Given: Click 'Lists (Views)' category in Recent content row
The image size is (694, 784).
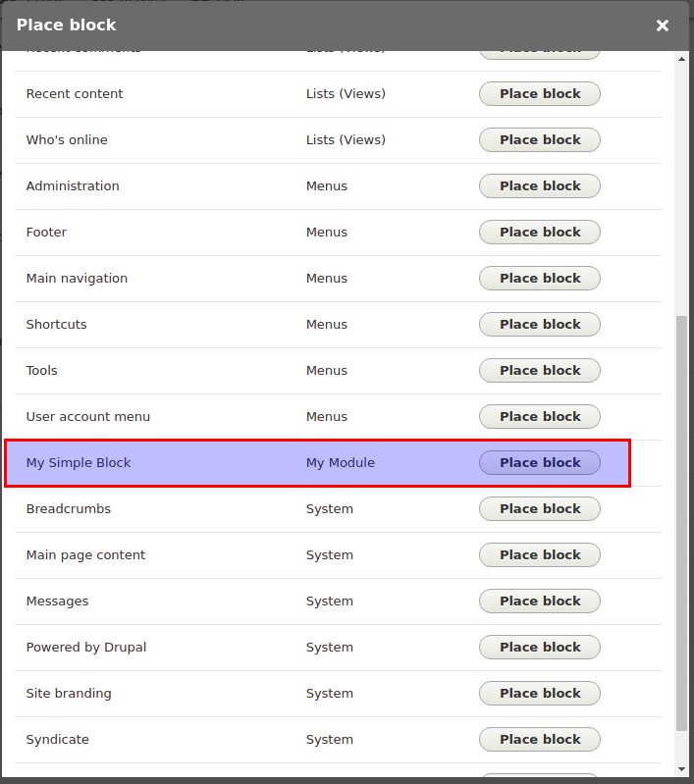Looking at the screenshot, I should [x=346, y=94].
